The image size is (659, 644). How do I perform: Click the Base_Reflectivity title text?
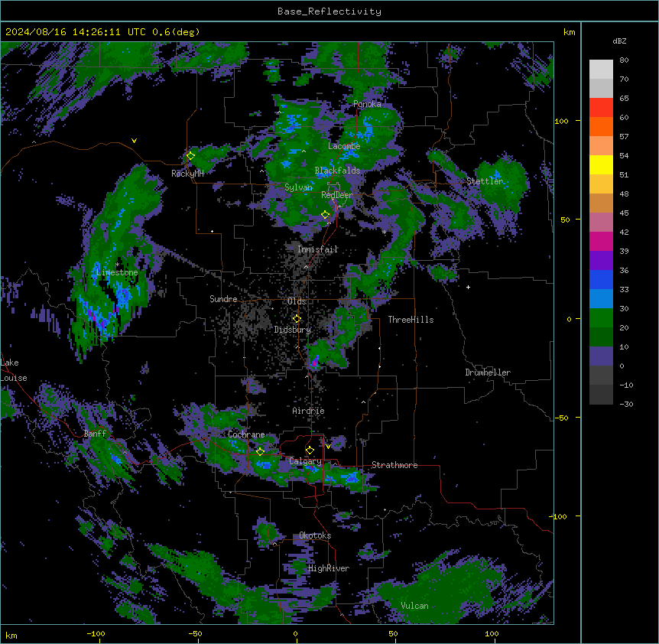coord(329,11)
